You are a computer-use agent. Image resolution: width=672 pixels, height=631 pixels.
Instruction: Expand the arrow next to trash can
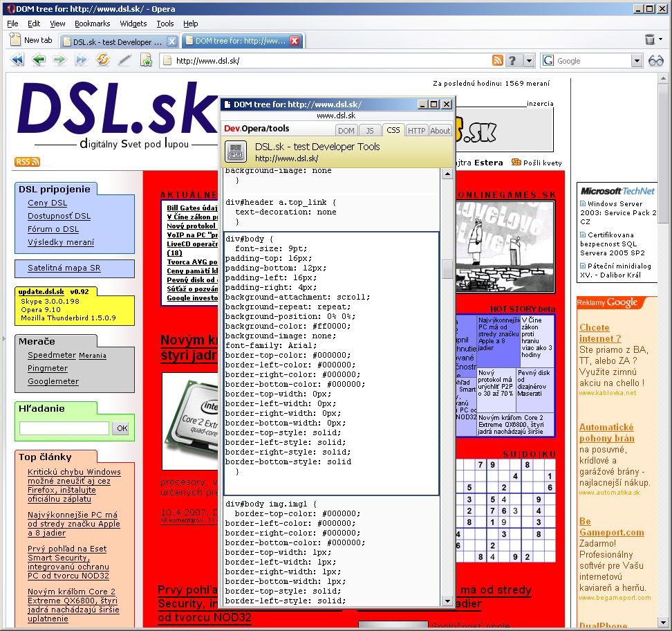coord(661,39)
